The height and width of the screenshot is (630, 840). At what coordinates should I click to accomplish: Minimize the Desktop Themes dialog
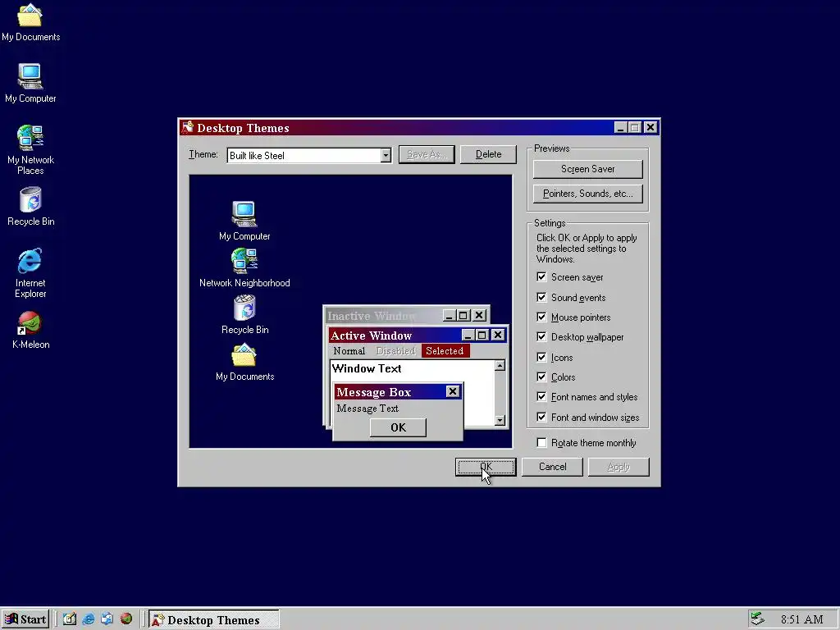click(620, 127)
